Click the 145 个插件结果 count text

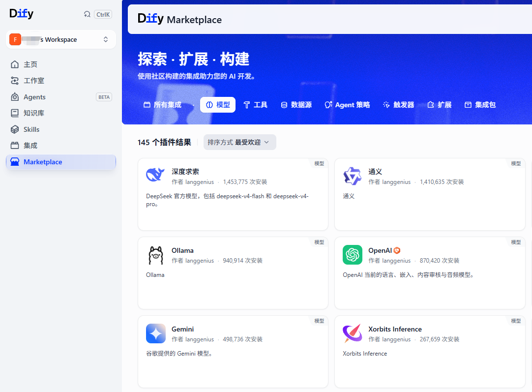point(164,142)
